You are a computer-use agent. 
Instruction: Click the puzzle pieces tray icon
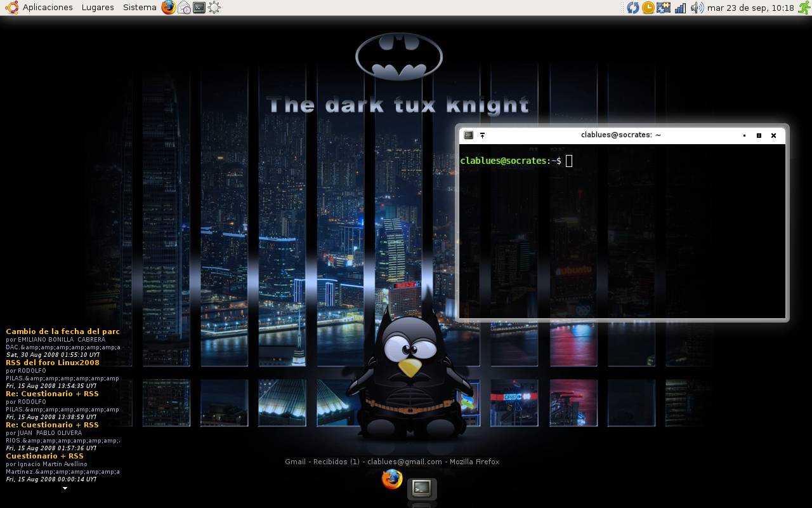pyautogui.click(x=664, y=8)
